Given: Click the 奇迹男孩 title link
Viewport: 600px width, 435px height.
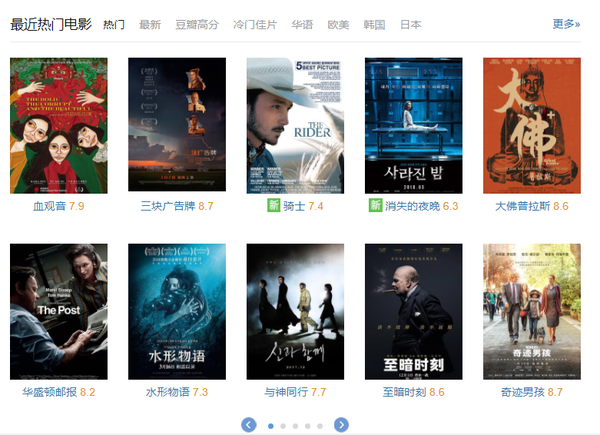Looking at the screenshot, I should [523, 392].
